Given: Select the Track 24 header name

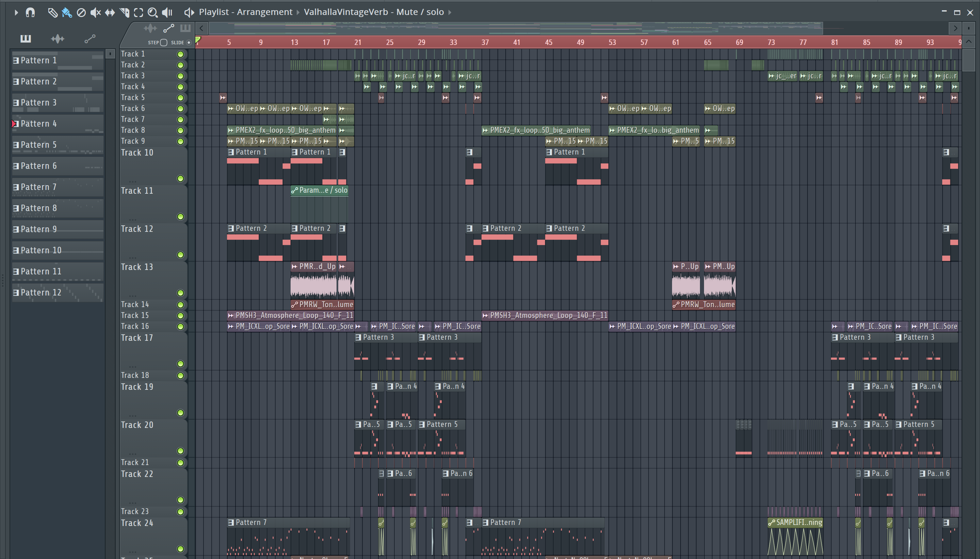Looking at the screenshot, I should pos(137,523).
